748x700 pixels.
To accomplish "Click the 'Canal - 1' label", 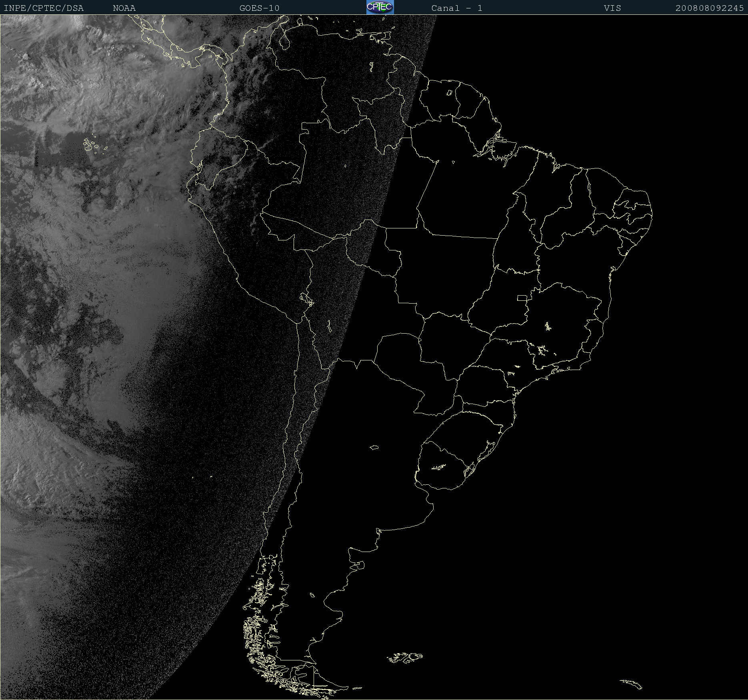I will tap(457, 8).
